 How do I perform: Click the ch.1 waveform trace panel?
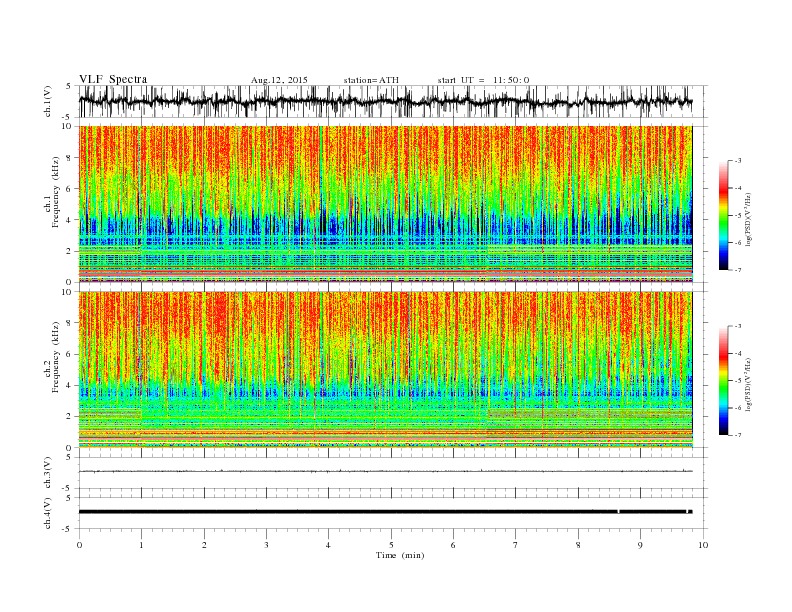[x=392, y=101]
